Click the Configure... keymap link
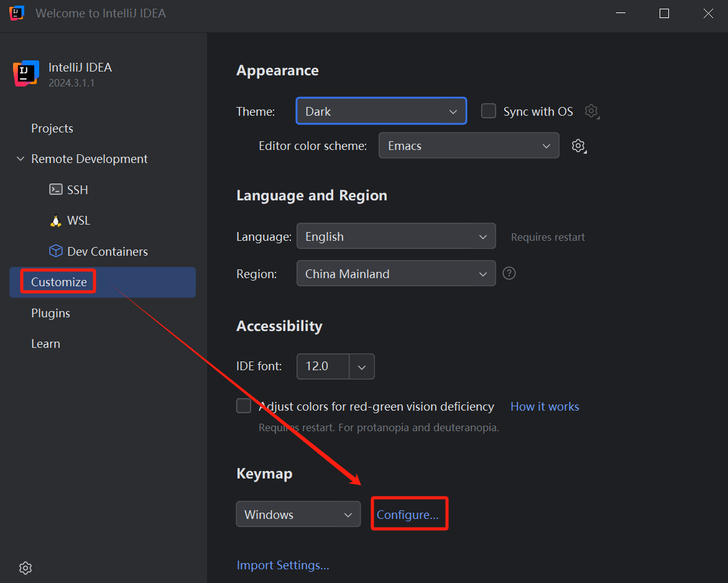This screenshot has width=728, height=583. (408, 515)
